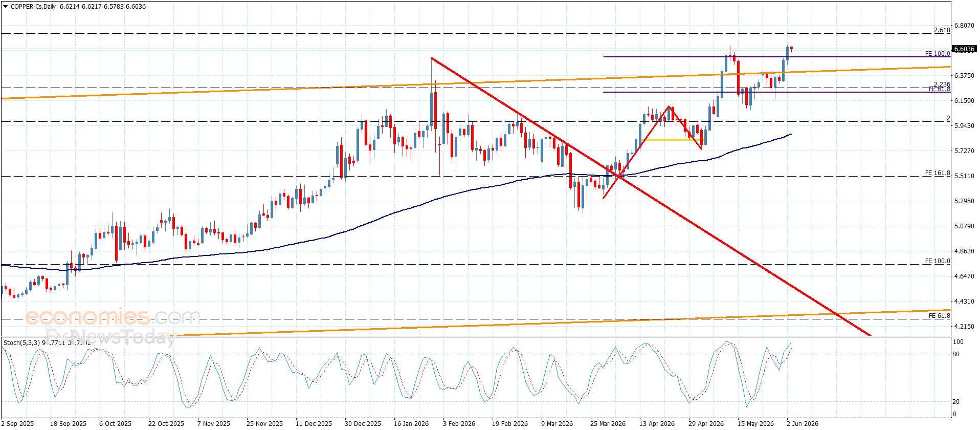Select the current price tag 6.6036
Viewport: 980px width, 430px height.
click(x=964, y=49)
